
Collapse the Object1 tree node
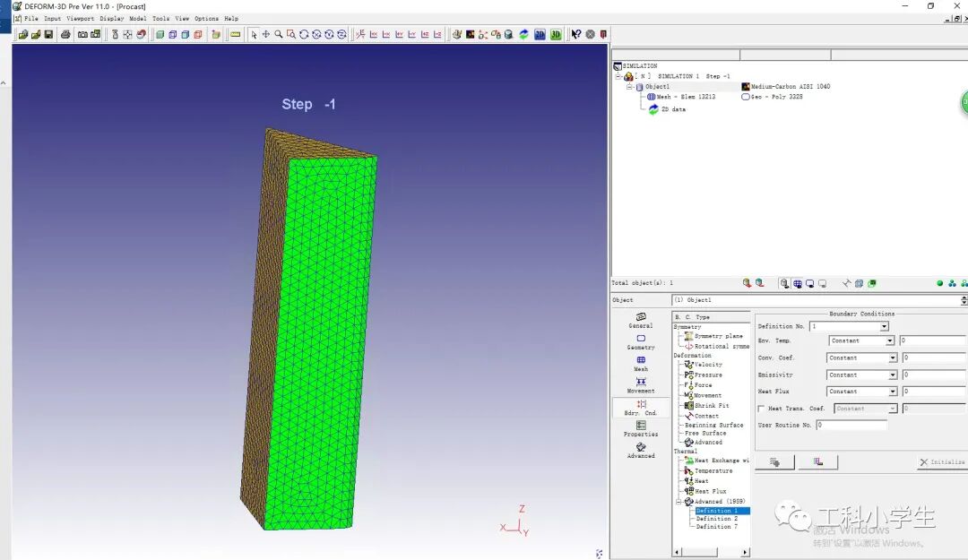pyautogui.click(x=630, y=87)
